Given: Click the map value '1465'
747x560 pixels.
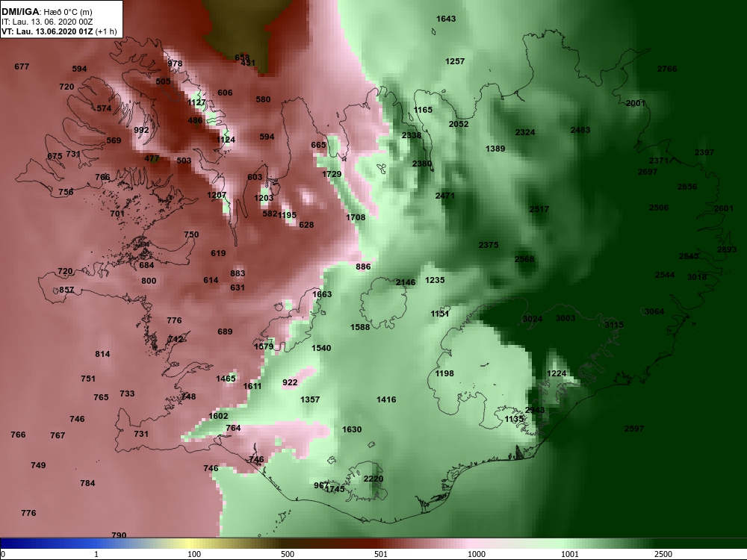Looking at the screenshot, I should coord(226,378).
